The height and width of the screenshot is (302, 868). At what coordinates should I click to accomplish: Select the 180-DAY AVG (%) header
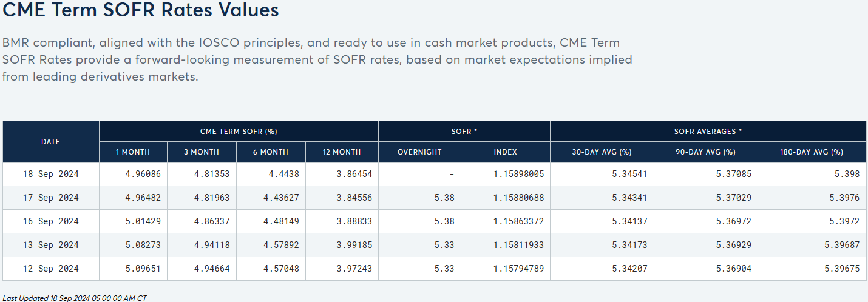point(812,152)
